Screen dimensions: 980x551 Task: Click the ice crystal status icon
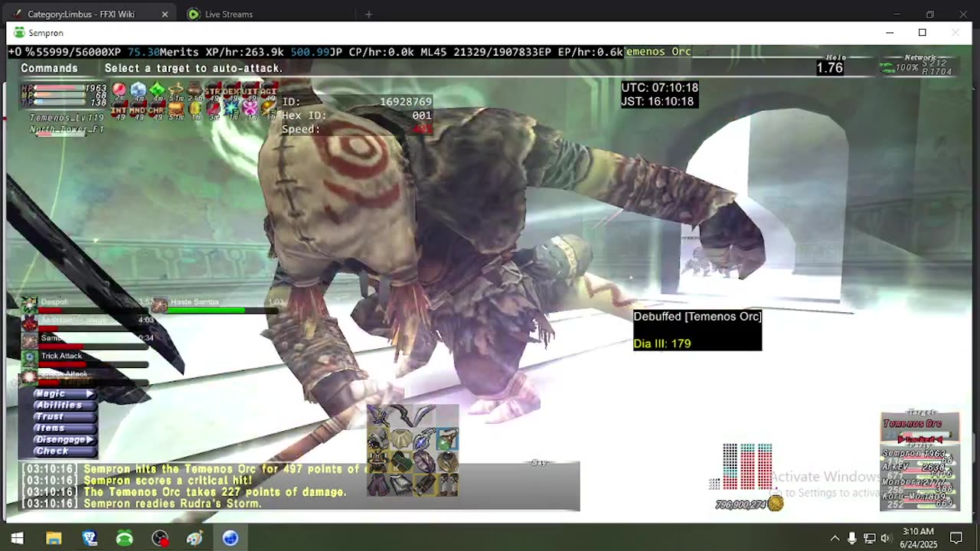click(138, 90)
